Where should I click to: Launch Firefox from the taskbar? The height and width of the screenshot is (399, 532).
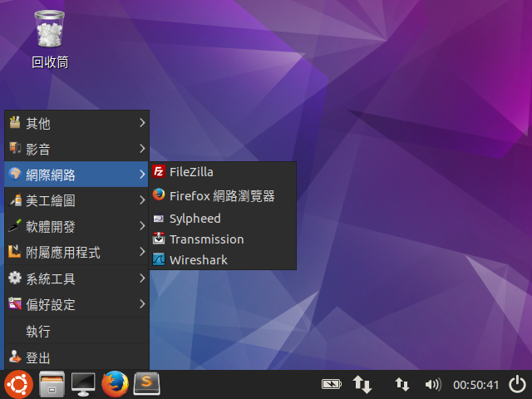point(115,384)
